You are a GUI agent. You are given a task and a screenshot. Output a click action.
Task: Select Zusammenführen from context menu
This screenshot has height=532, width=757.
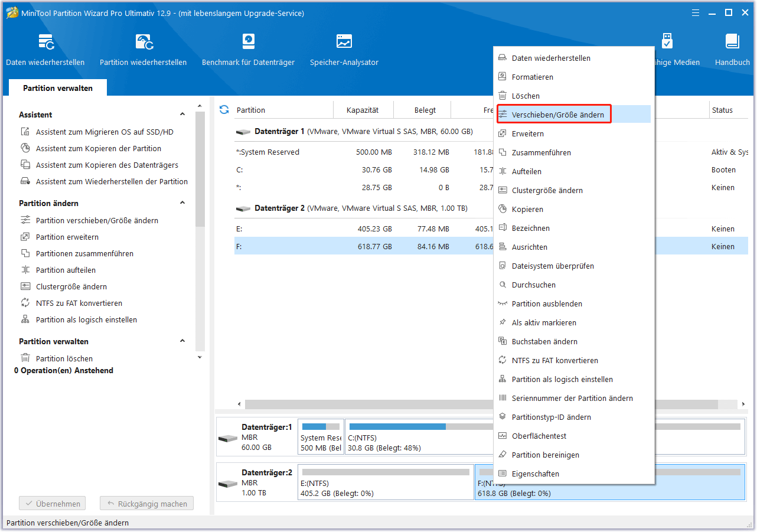(x=573, y=153)
